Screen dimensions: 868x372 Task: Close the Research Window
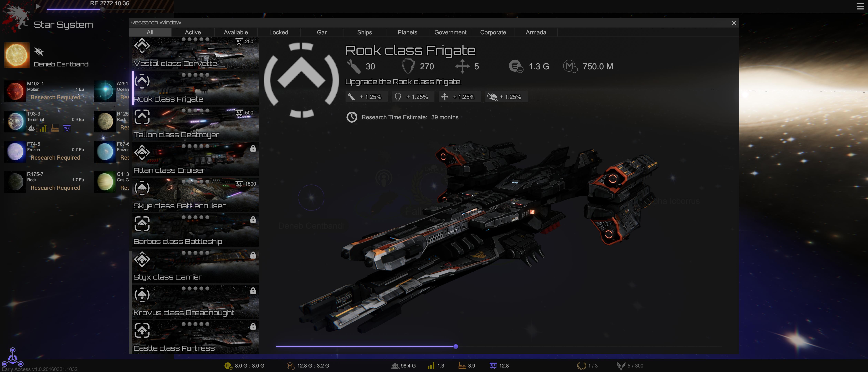click(734, 23)
